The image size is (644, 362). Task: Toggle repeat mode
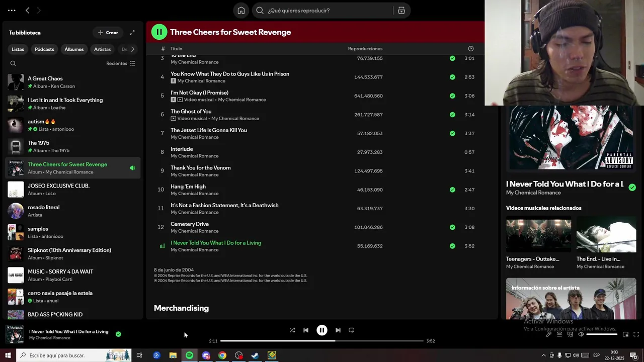tap(352, 330)
